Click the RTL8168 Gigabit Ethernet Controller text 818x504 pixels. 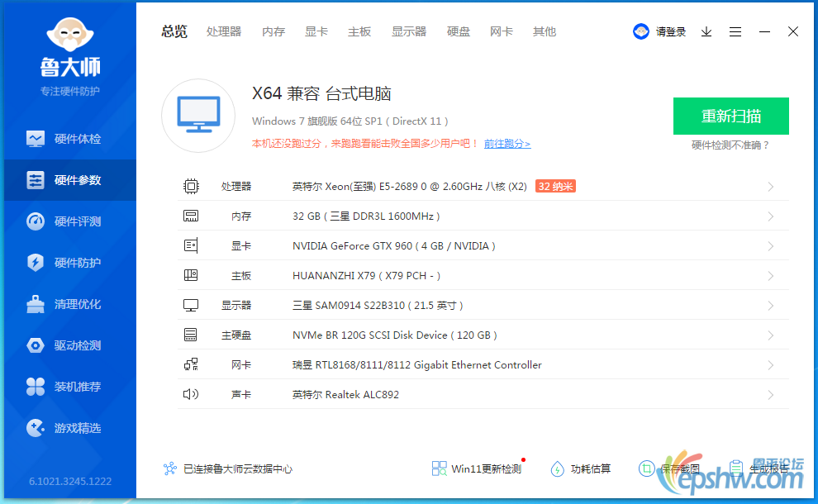coord(416,364)
